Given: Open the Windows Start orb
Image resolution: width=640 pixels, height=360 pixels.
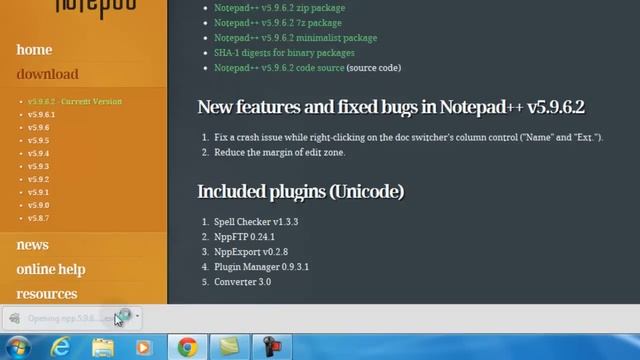Looking at the screenshot, I should click(18, 347).
